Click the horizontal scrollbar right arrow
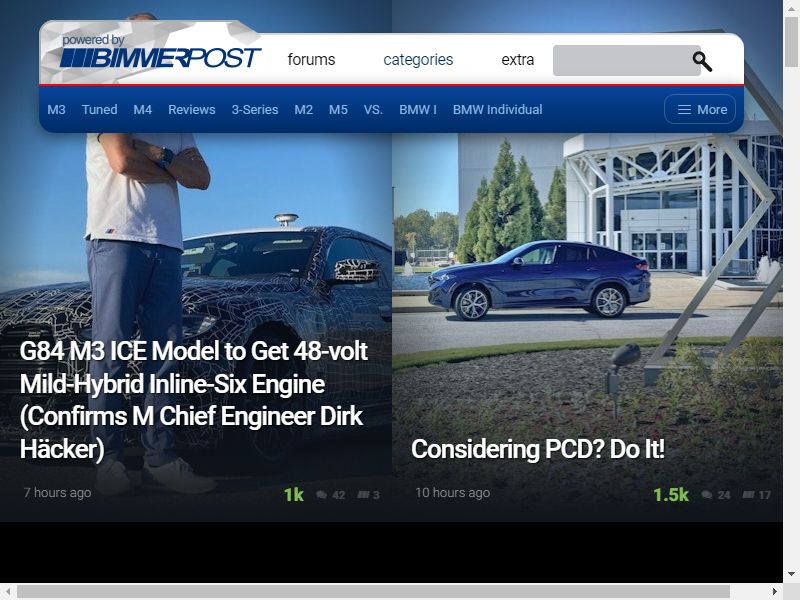The height and width of the screenshot is (600, 800). [x=775, y=591]
